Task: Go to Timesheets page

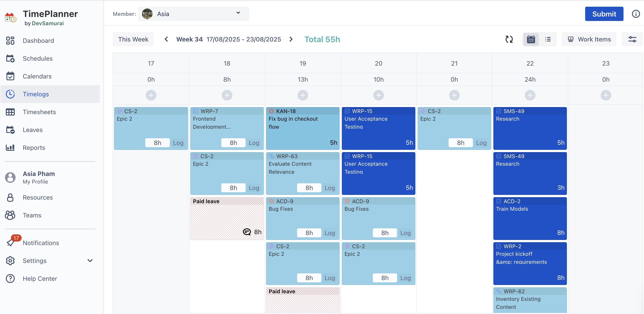Action: point(39,112)
